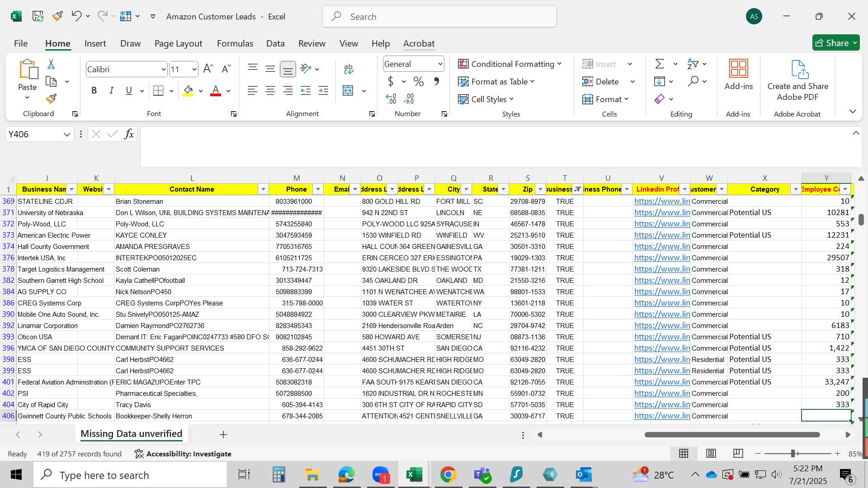The width and height of the screenshot is (868, 488).
Task: Click the Save icon in title bar
Action: pyautogui.click(x=38, y=16)
